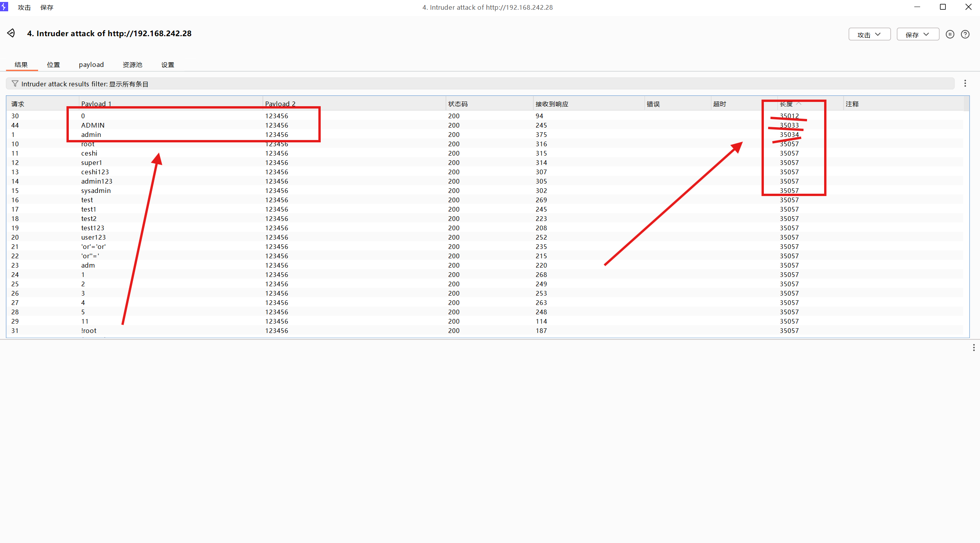
Task: Click the filter funnel icon
Action: click(15, 84)
